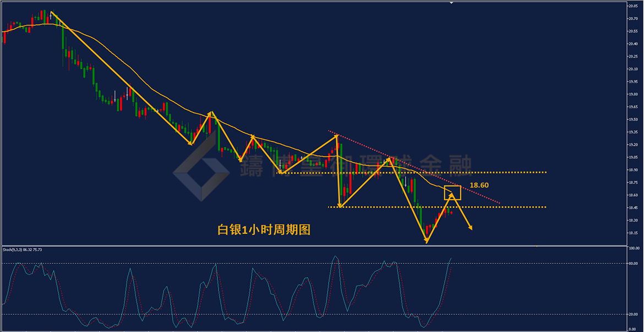Click the 19.50 price axis label

[x=632, y=119]
